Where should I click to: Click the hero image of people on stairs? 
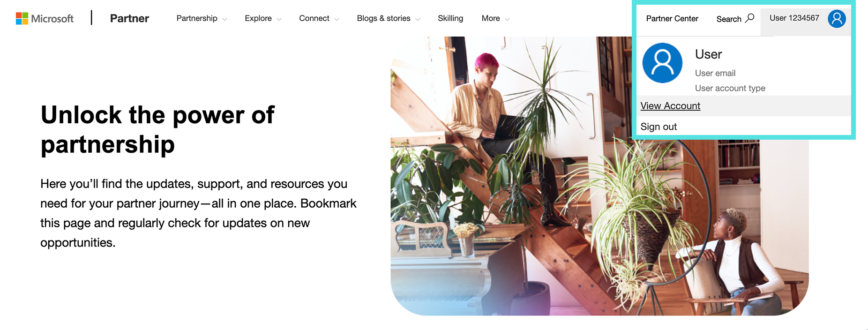click(599, 176)
